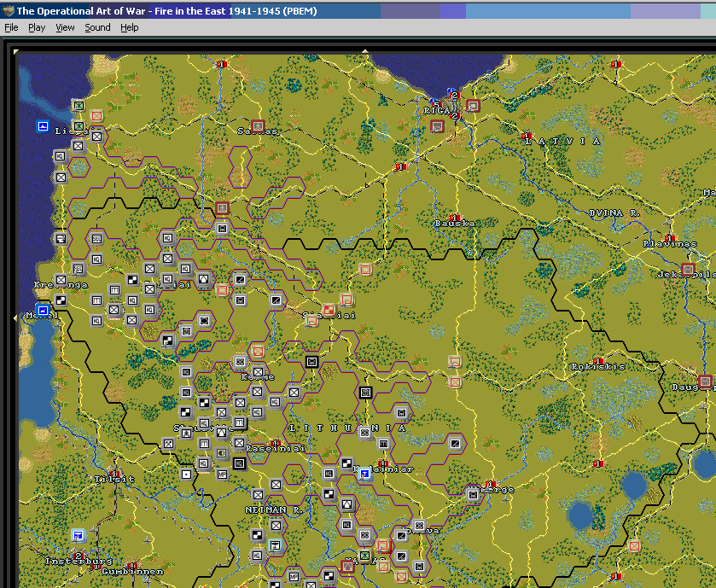The height and width of the screenshot is (588, 716).
Task: Select the lone Soviet unit southwest of Bauska
Action: coord(365,270)
